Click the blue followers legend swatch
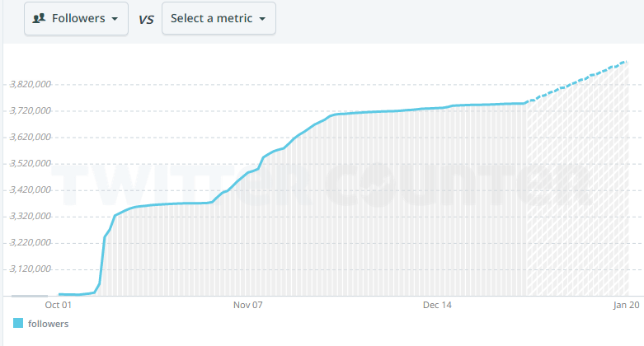 [x=18, y=324]
